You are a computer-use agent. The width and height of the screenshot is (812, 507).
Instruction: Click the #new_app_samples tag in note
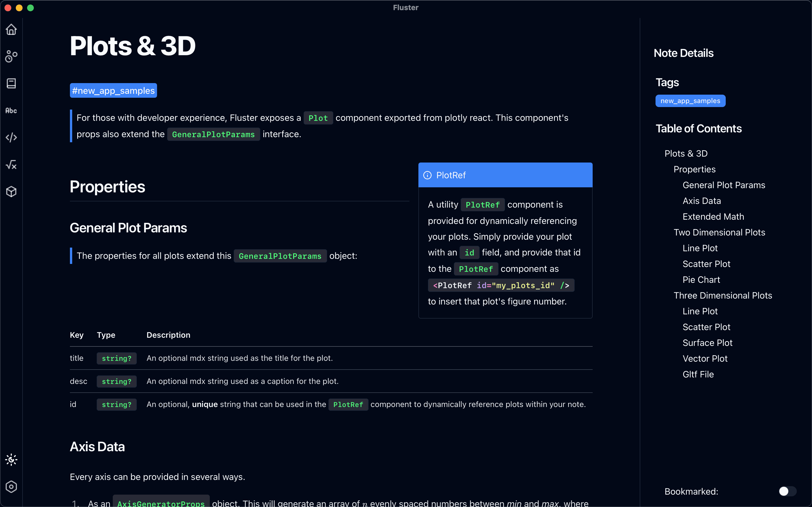coord(113,90)
